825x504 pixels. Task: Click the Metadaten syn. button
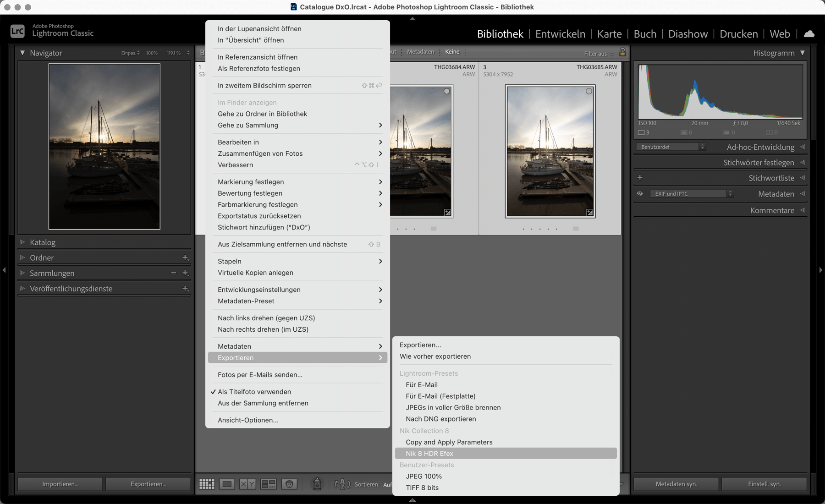(x=676, y=484)
